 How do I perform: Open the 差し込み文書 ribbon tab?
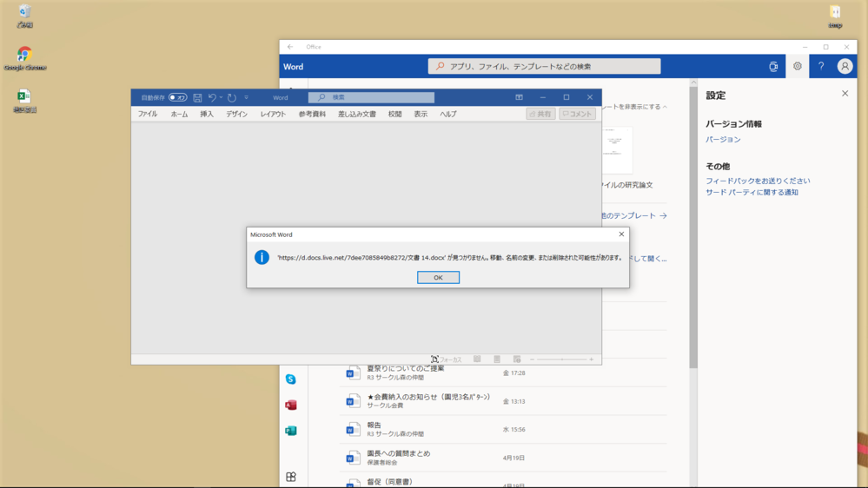coord(357,114)
